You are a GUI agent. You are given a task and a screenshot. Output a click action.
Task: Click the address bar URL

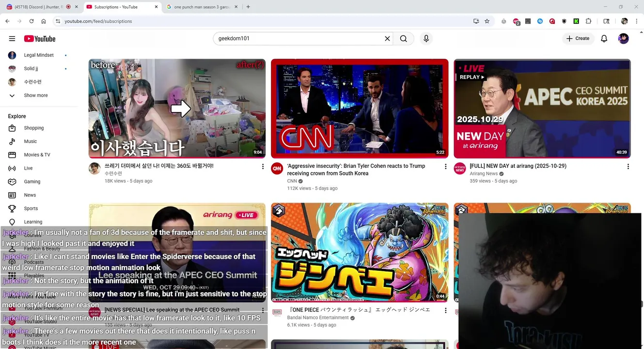pyautogui.click(x=98, y=21)
